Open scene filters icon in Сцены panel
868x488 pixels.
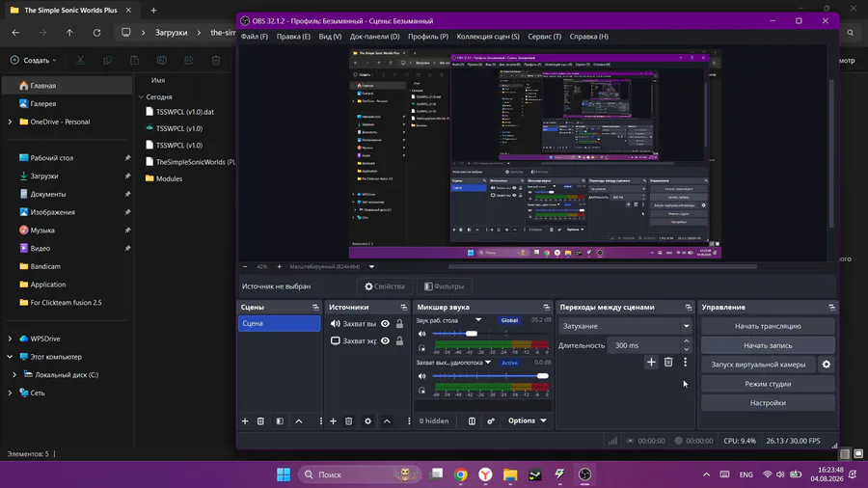pyautogui.click(x=280, y=421)
